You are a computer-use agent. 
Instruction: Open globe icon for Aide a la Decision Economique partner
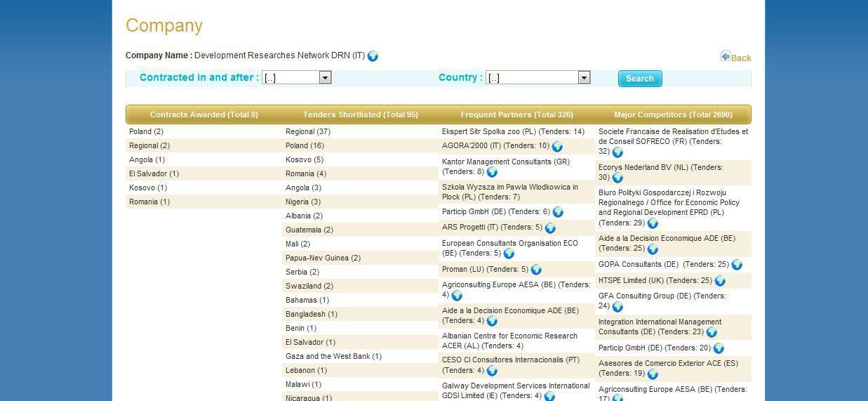492,321
